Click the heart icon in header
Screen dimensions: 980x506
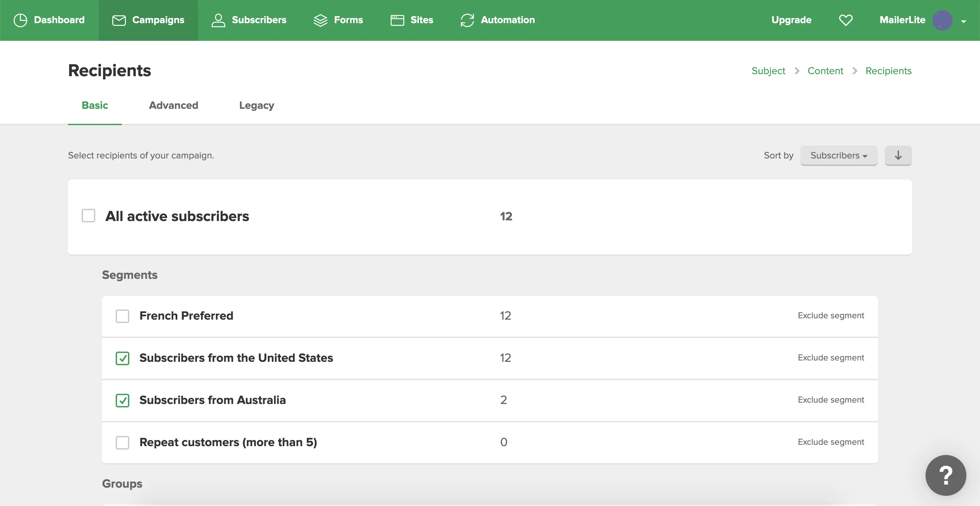[x=845, y=20]
